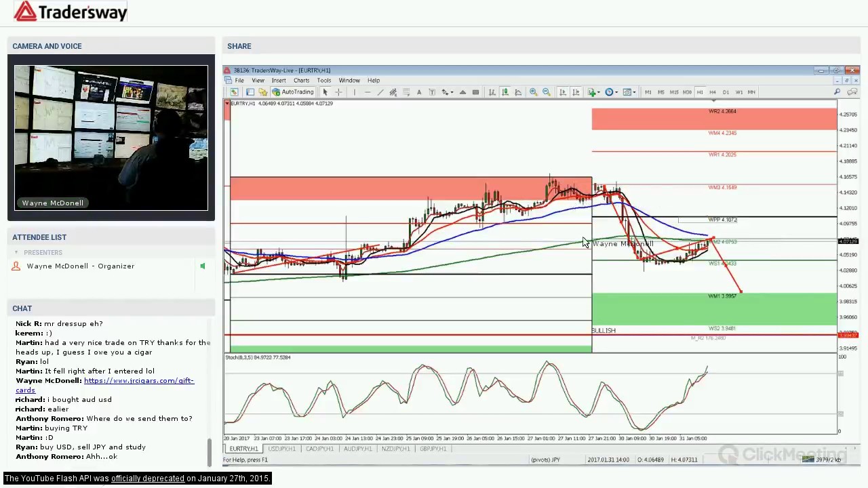Click the rectangle shape drawing tool
The height and width of the screenshot is (488, 868).
coord(475,92)
